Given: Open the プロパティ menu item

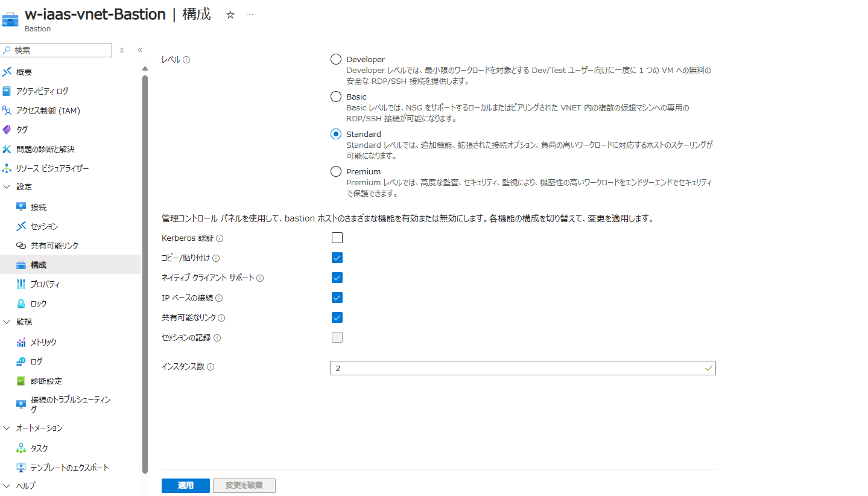Looking at the screenshot, I should [70, 284].
